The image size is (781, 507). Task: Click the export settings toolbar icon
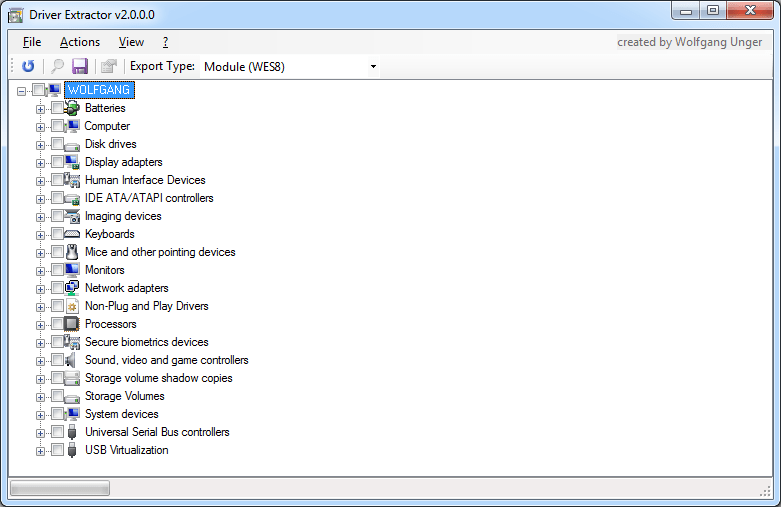tap(109, 66)
